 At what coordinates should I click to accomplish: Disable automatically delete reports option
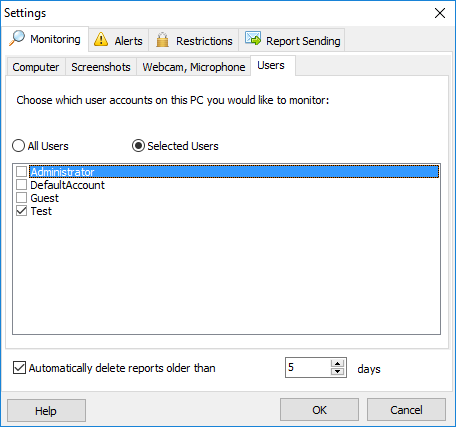tap(19, 368)
